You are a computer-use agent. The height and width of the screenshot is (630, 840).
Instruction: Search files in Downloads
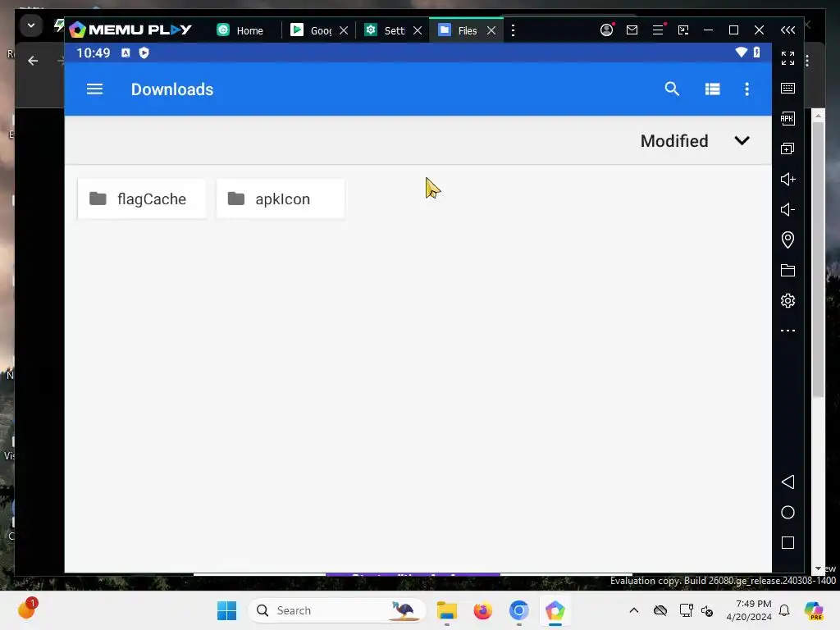click(x=672, y=89)
